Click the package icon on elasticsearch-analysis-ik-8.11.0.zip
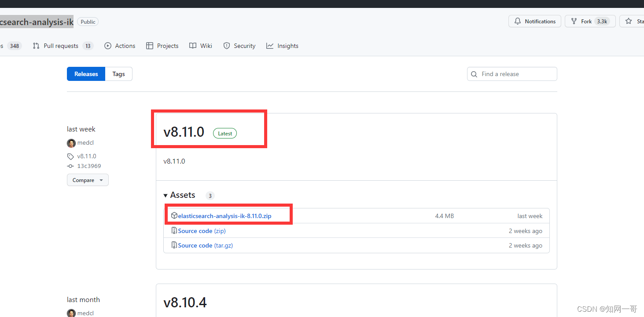Screen dimensions: 644x317 click(x=174, y=216)
